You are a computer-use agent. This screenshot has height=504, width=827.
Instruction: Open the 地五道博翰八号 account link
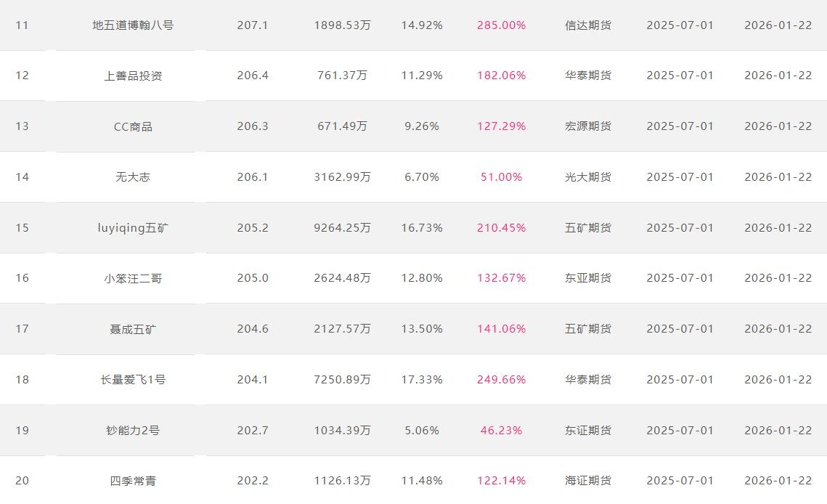click(x=133, y=25)
